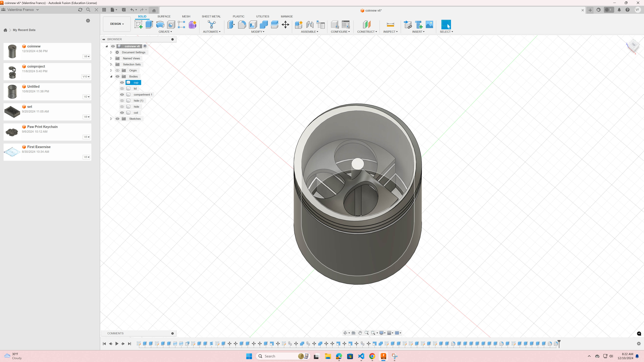
Task: Expand the Sketches folder in browser
Action: (111, 119)
